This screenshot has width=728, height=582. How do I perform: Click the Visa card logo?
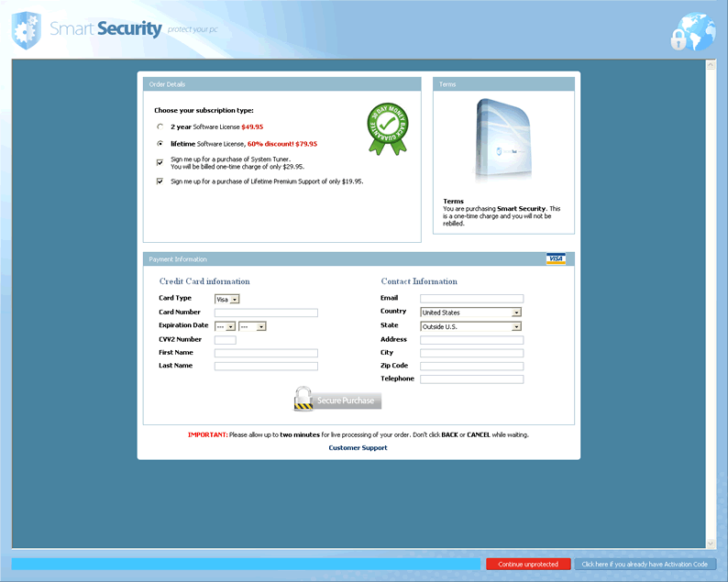click(x=555, y=259)
